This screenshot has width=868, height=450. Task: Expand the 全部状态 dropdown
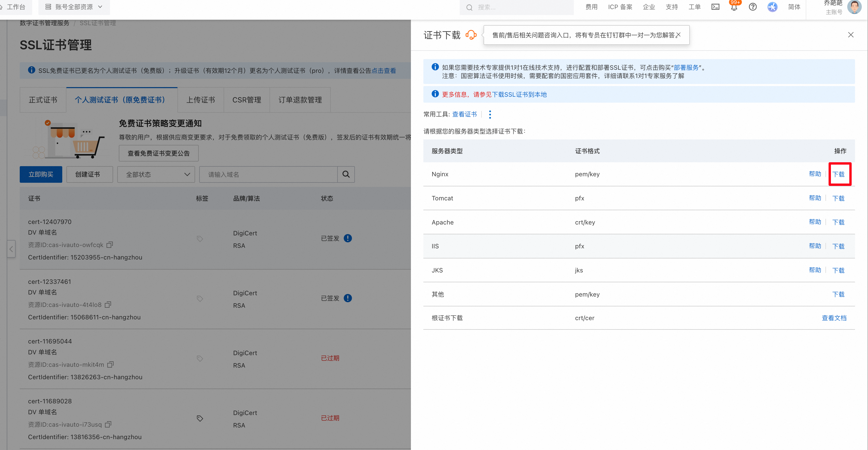click(156, 174)
